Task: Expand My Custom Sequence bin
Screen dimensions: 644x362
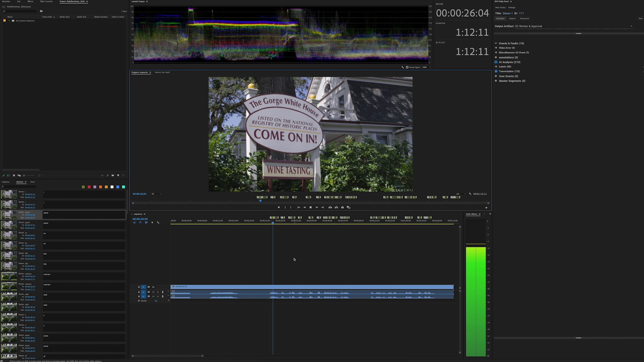Action: point(9,21)
